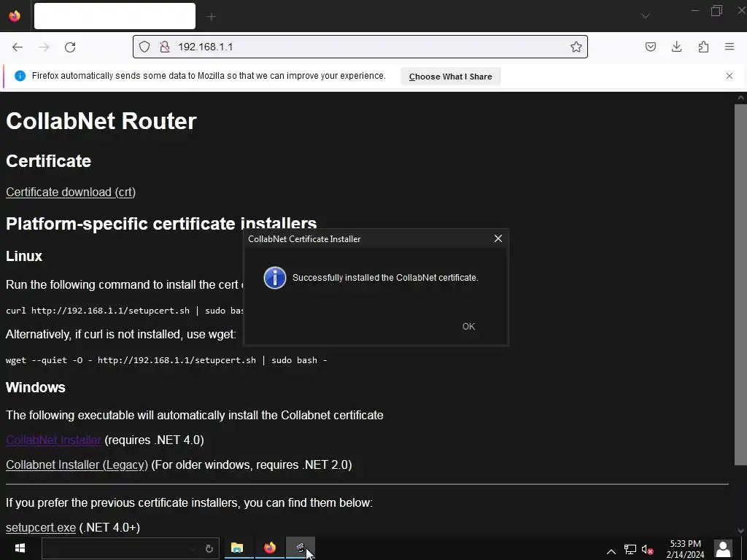Open the taskbar clock and date
747x560 pixels.
tap(685, 548)
